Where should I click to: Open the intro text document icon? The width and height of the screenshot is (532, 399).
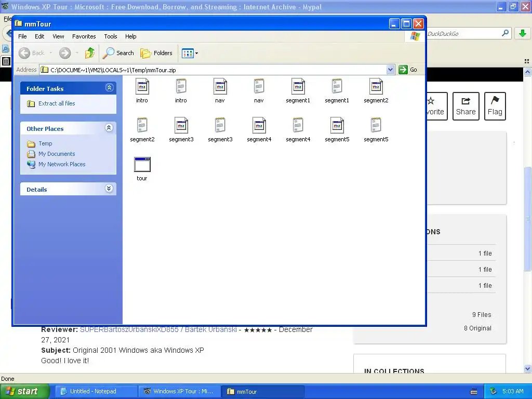(181, 87)
